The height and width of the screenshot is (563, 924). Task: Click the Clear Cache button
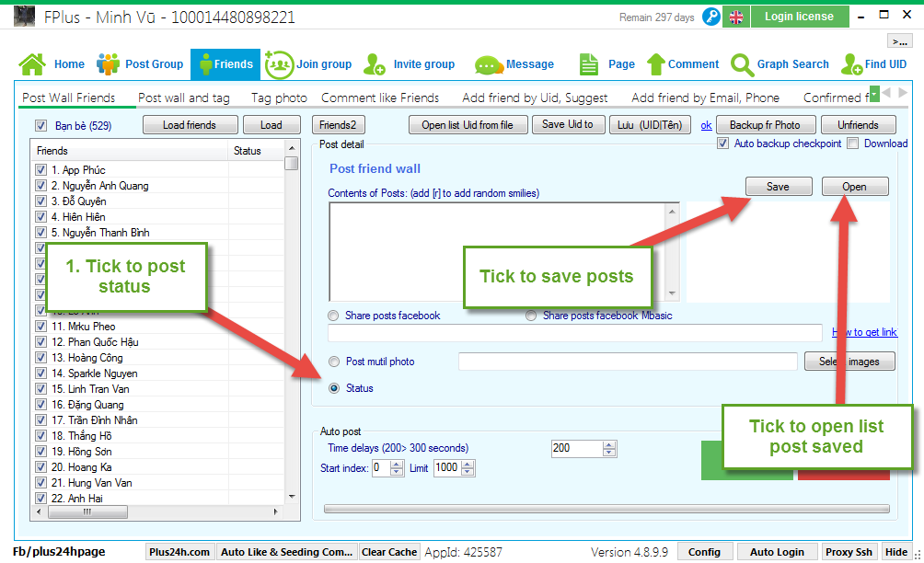(x=389, y=552)
